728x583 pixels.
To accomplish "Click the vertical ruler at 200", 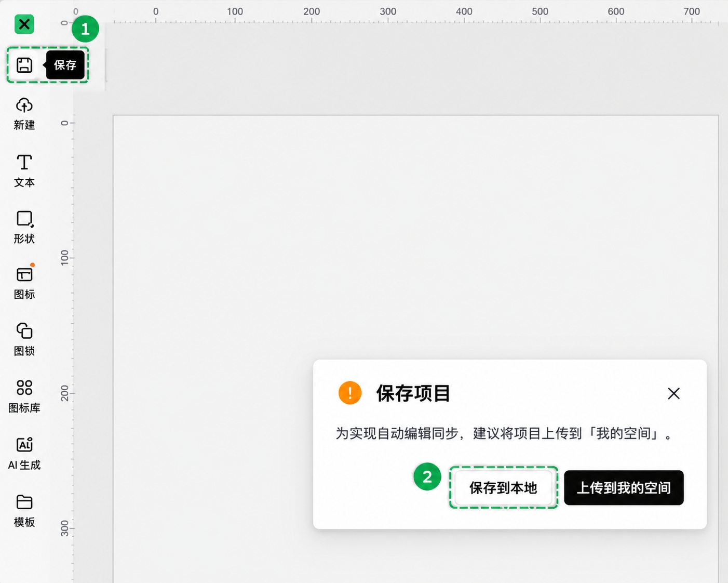I will [x=64, y=393].
